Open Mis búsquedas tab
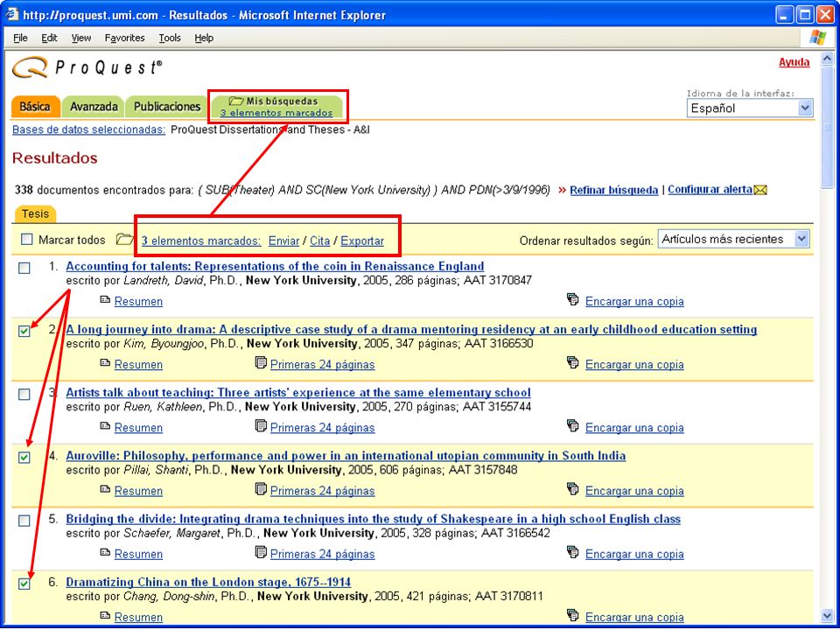The image size is (840, 630). [276, 107]
